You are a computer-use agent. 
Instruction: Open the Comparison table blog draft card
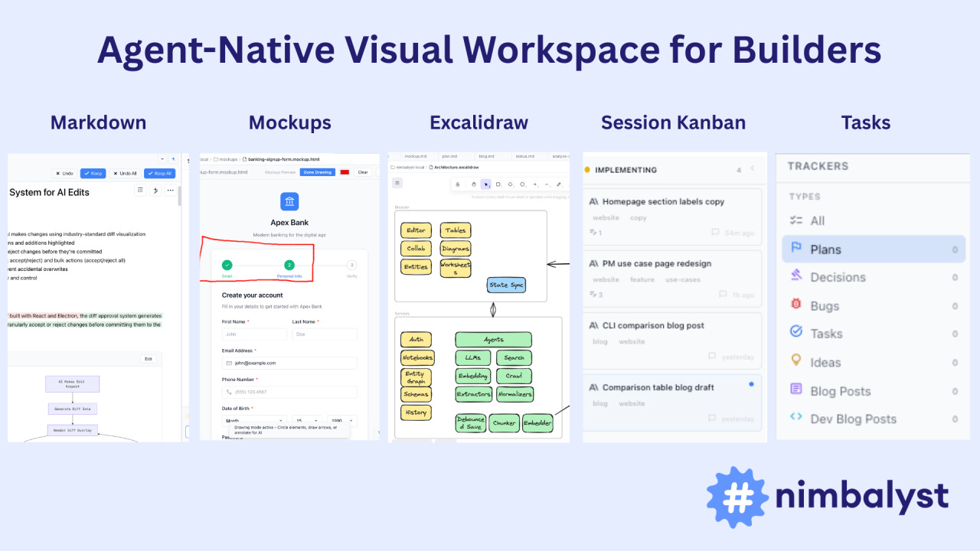672,401
